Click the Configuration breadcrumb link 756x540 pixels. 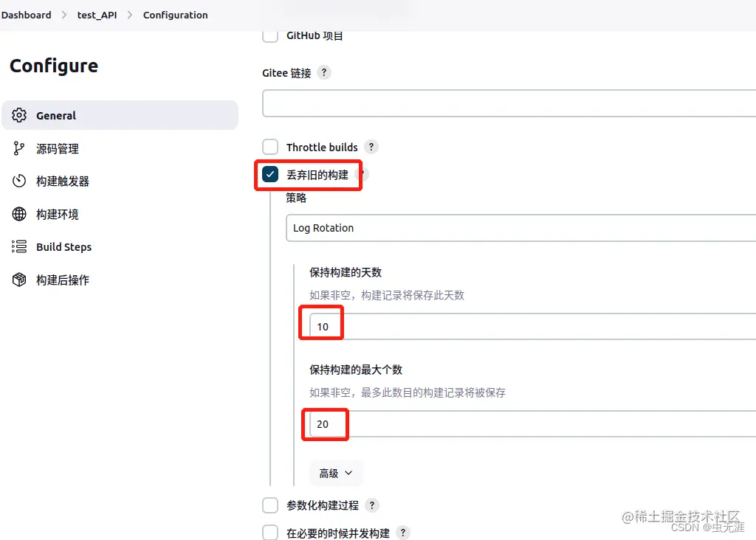176,15
